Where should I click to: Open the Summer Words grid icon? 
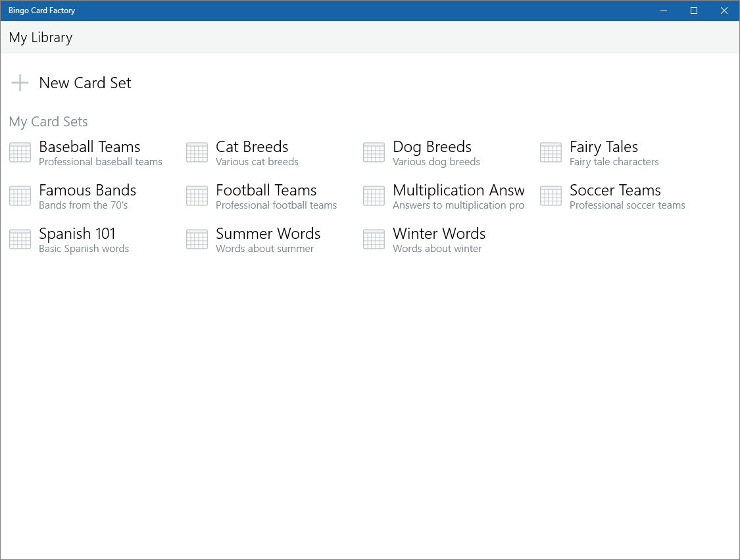(197, 240)
